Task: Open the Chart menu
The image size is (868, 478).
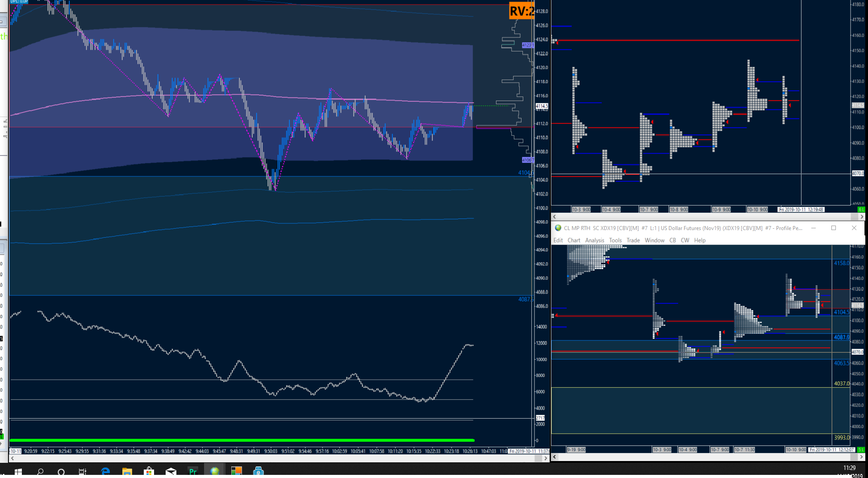Action: click(574, 240)
